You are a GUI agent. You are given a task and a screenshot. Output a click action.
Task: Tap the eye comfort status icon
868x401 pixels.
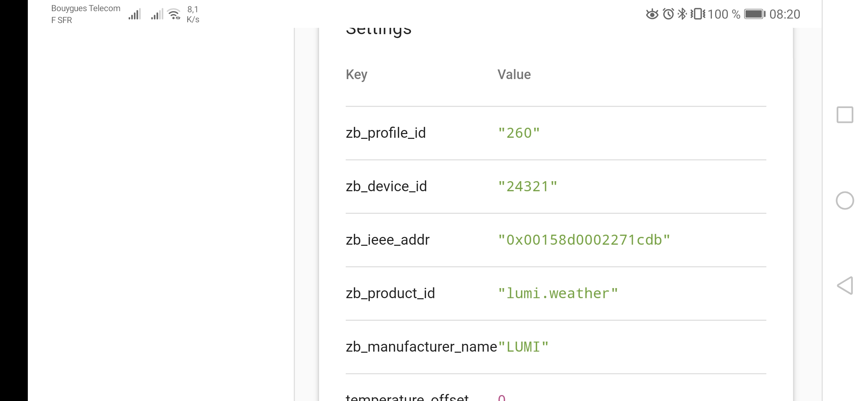click(652, 14)
